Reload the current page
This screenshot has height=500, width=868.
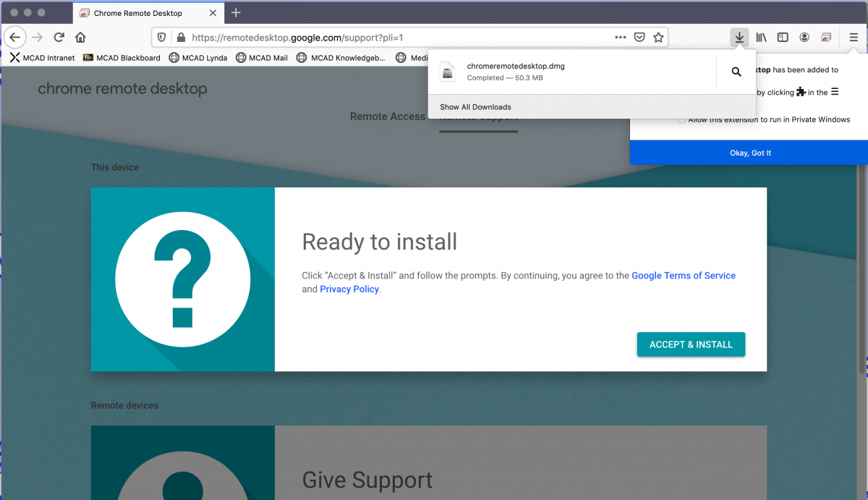59,37
